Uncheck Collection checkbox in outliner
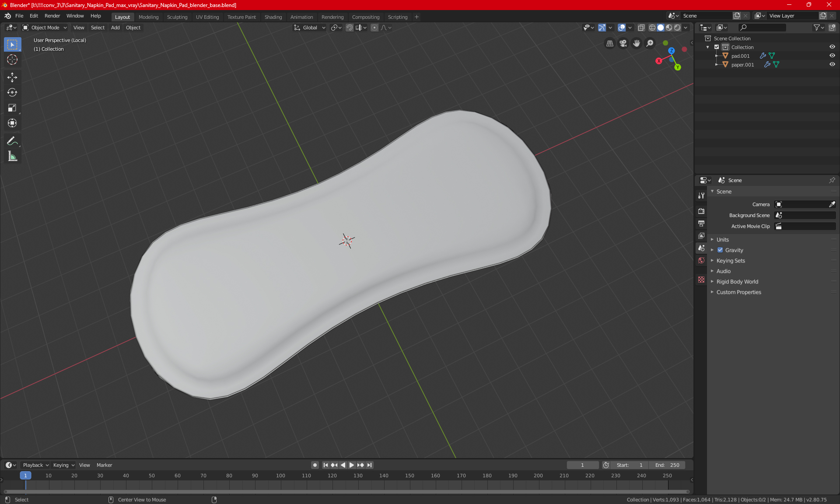The width and height of the screenshot is (840, 504). (717, 47)
